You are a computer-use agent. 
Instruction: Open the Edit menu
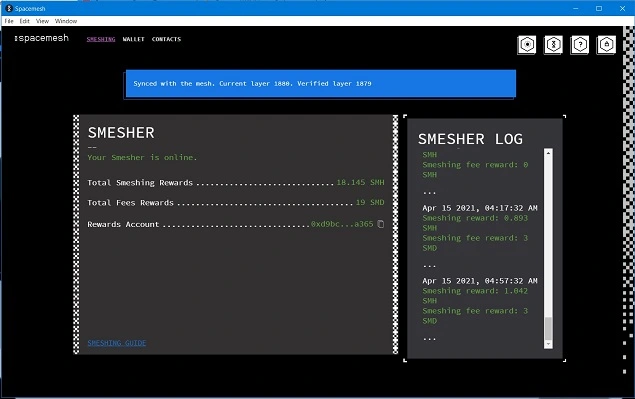[25, 21]
